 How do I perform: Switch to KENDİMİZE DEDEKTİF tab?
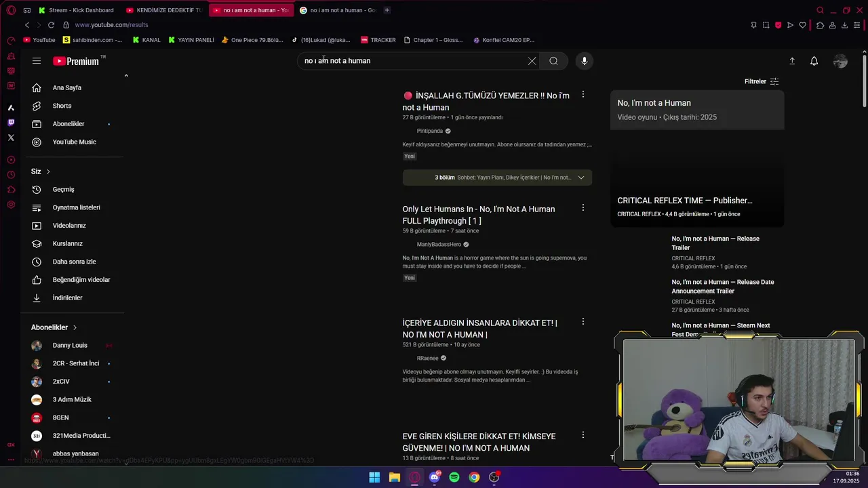pyautogui.click(x=164, y=10)
